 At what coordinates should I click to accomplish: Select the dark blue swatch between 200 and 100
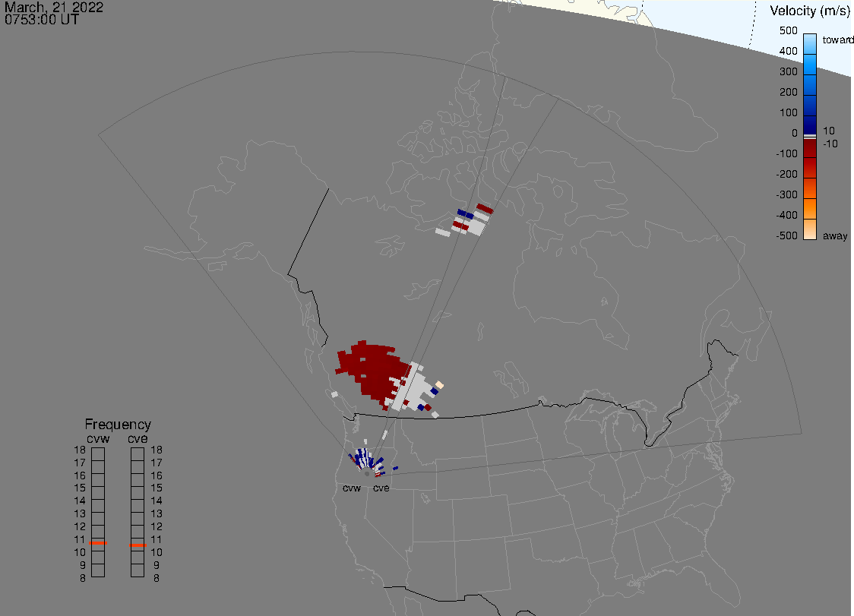[810, 105]
